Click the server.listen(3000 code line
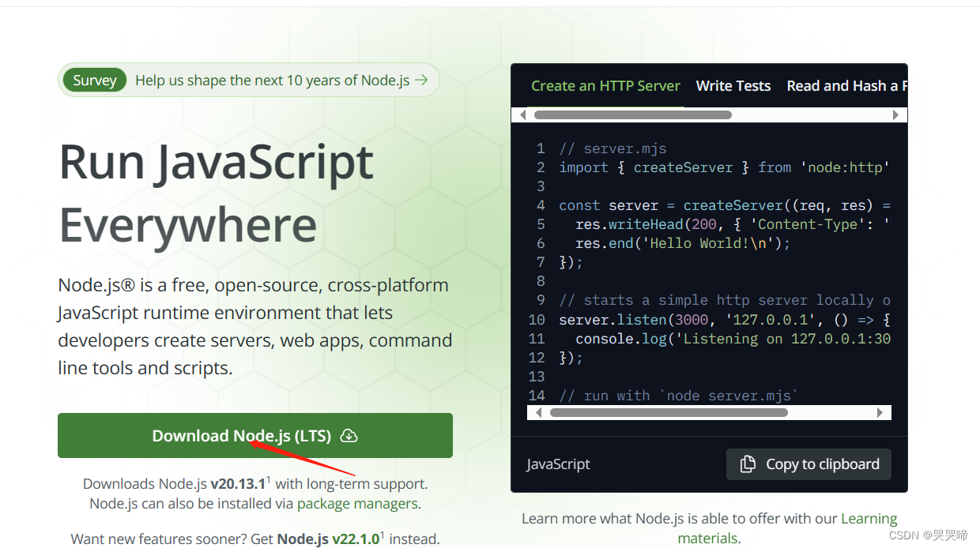The height and width of the screenshot is (548, 980). (725, 320)
